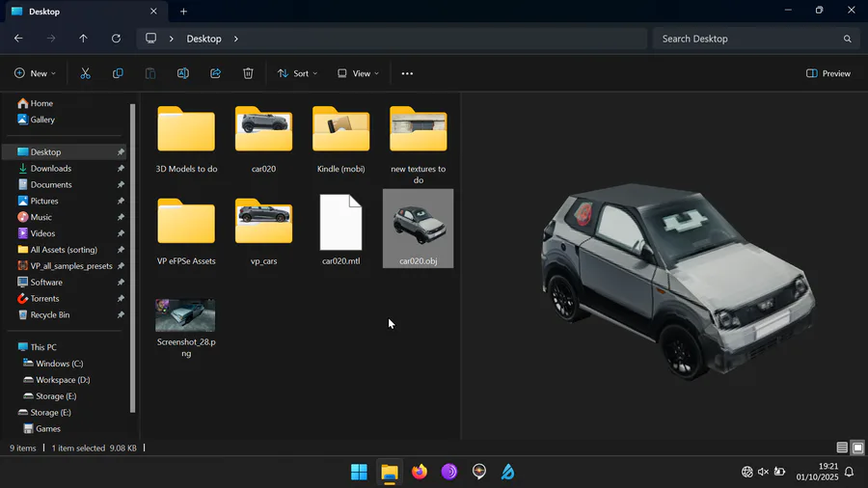868x488 pixels.
Task: Expand the View dropdown menu
Action: point(358,73)
